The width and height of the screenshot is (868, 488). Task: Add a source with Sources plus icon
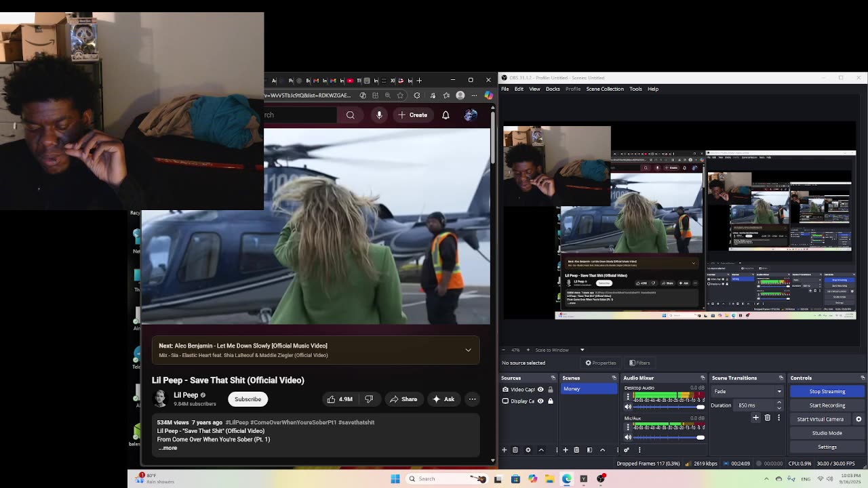[x=504, y=450]
